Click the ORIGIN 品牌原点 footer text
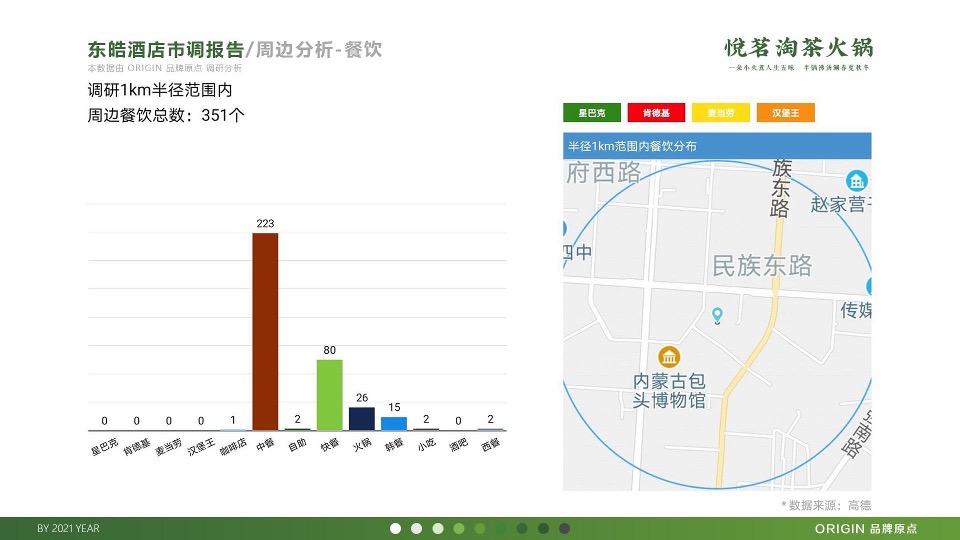 (866, 528)
